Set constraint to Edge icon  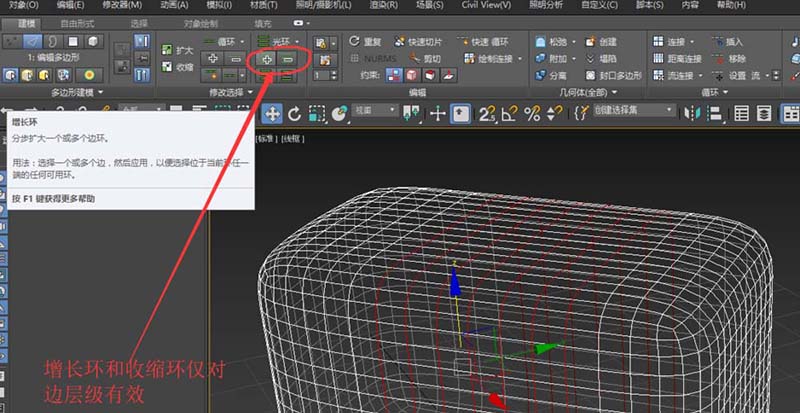[412, 76]
